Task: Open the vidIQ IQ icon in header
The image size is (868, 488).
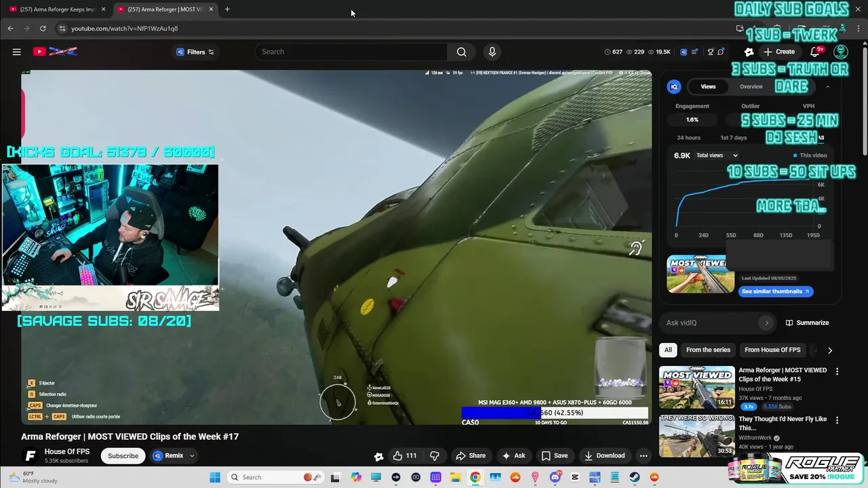Action: tap(684, 52)
